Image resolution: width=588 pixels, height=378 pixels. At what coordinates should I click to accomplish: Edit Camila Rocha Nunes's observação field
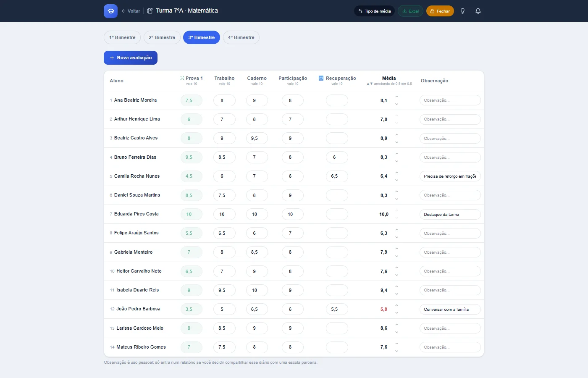click(x=450, y=176)
